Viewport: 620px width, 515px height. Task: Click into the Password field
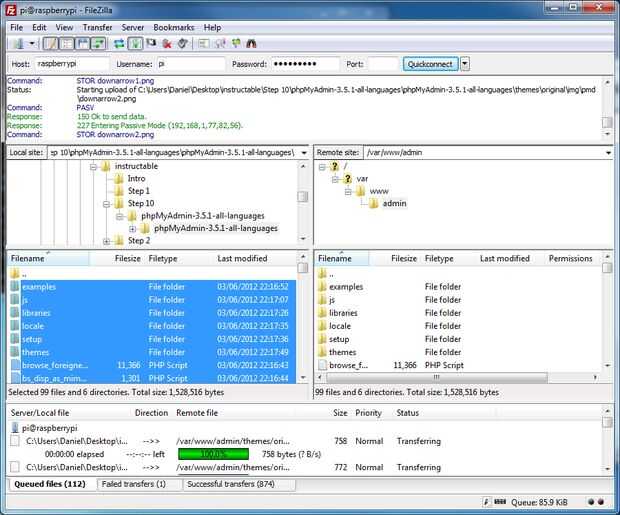[305, 64]
